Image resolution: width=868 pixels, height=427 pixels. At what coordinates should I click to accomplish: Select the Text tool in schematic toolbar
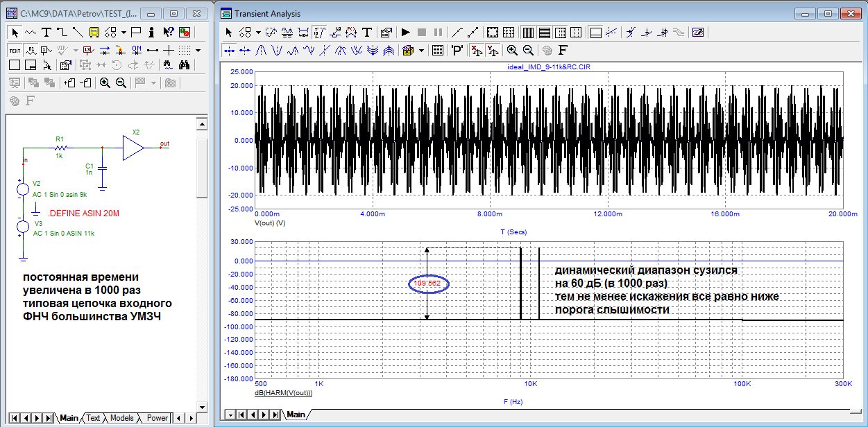tap(46, 32)
